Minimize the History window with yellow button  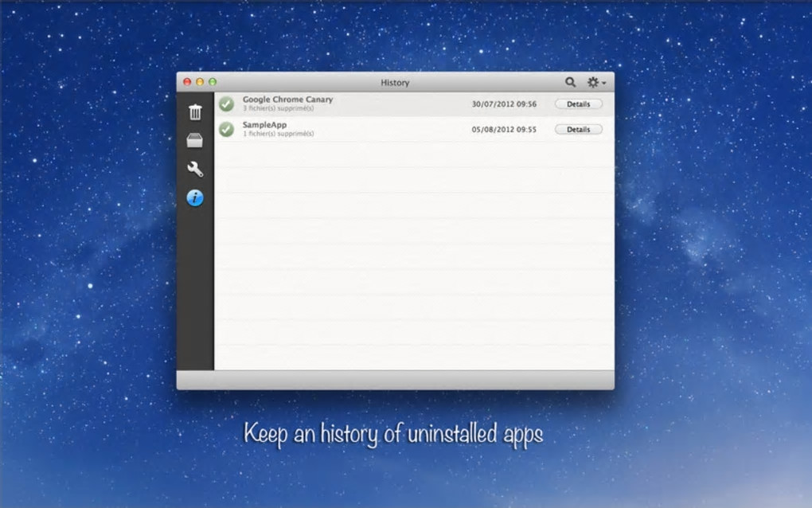(x=200, y=82)
